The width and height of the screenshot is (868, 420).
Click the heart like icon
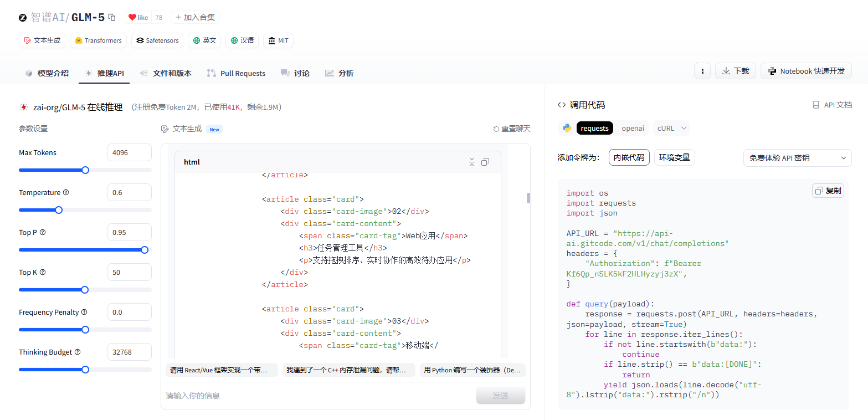[132, 17]
